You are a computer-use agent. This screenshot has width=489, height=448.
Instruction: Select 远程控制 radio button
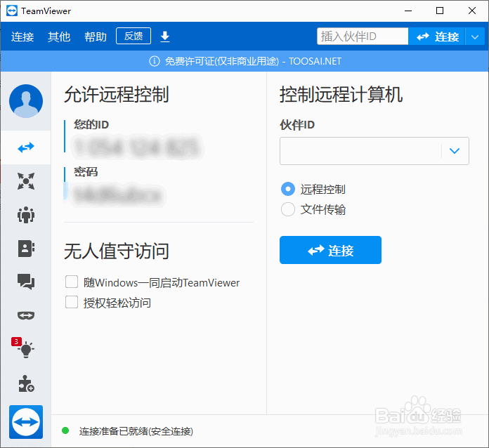tap(288, 189)
